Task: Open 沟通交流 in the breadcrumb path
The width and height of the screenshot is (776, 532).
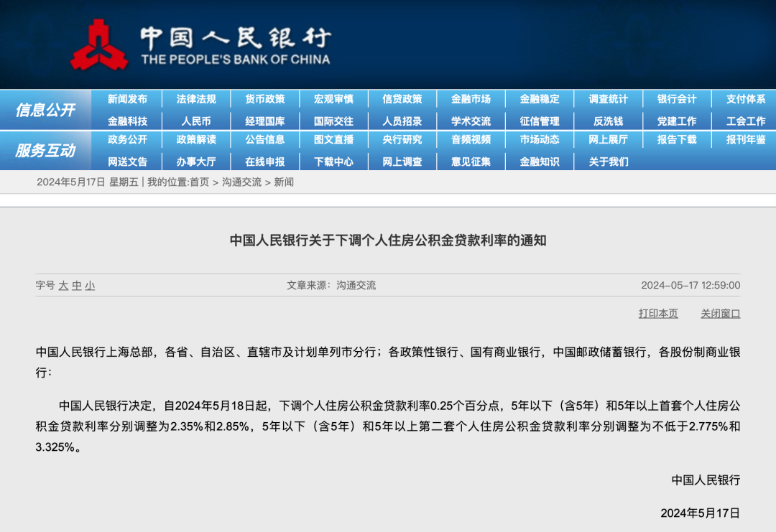Action: pos(241,182)
